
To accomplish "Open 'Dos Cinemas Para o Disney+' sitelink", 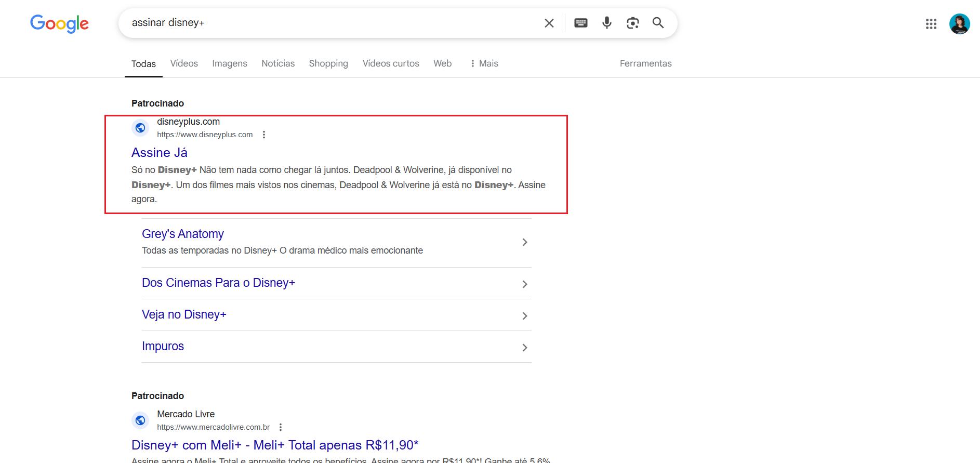I will point(218,283).
